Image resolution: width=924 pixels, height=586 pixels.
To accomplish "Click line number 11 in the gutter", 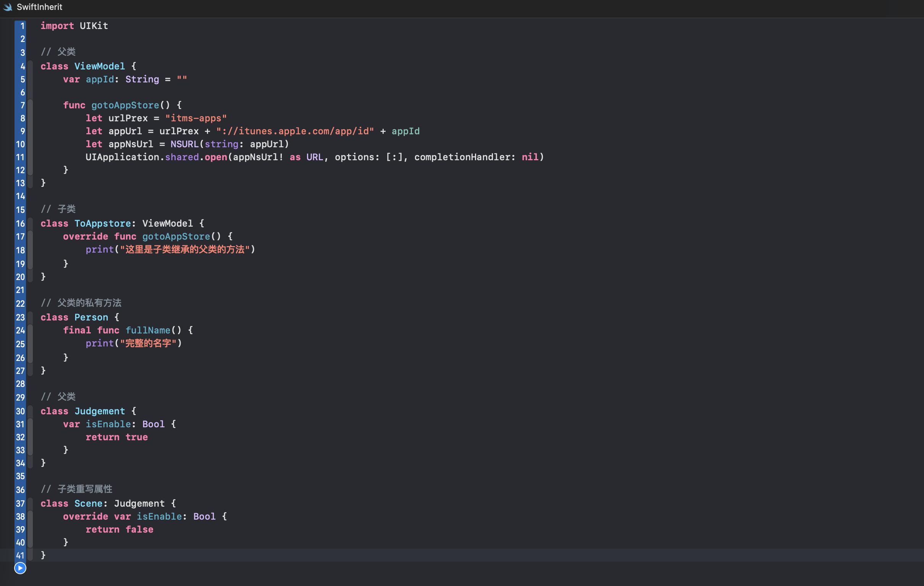I will (20, 157).
